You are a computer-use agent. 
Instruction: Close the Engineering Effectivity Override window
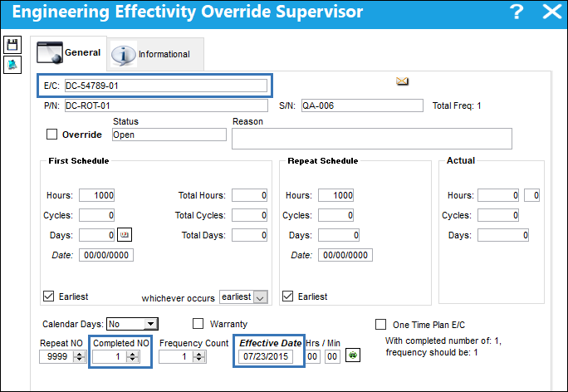coord(551,12)
